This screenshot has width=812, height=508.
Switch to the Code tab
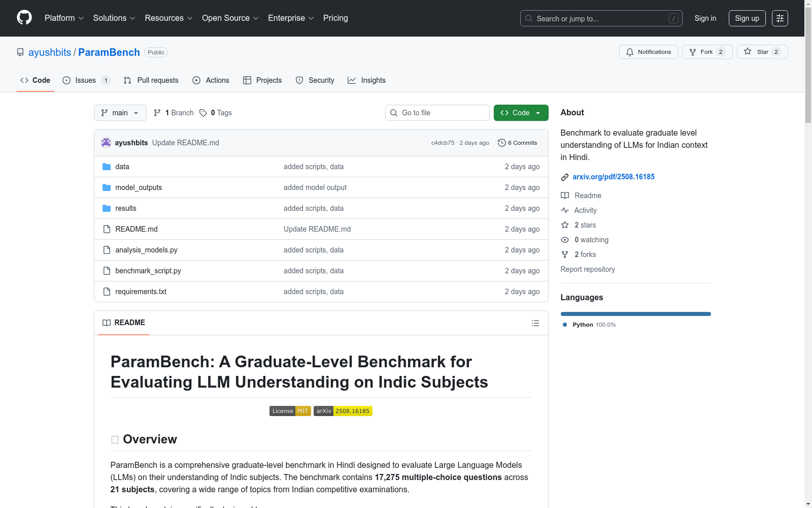click(36, 80)
